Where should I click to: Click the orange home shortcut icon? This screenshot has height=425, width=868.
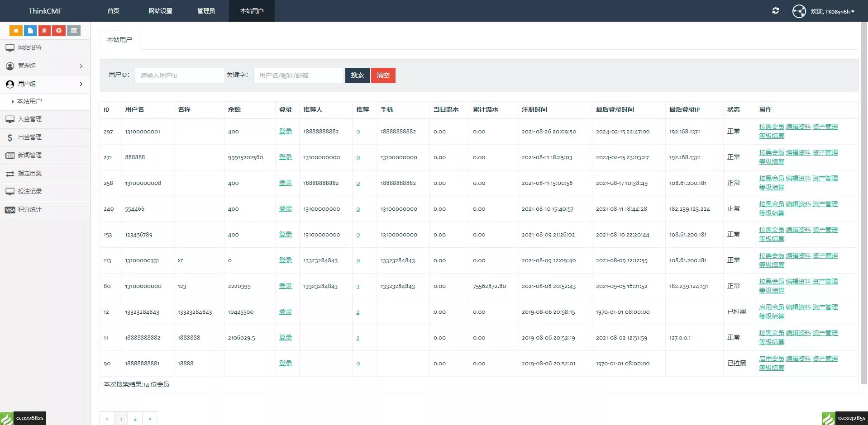click(16, 31)
